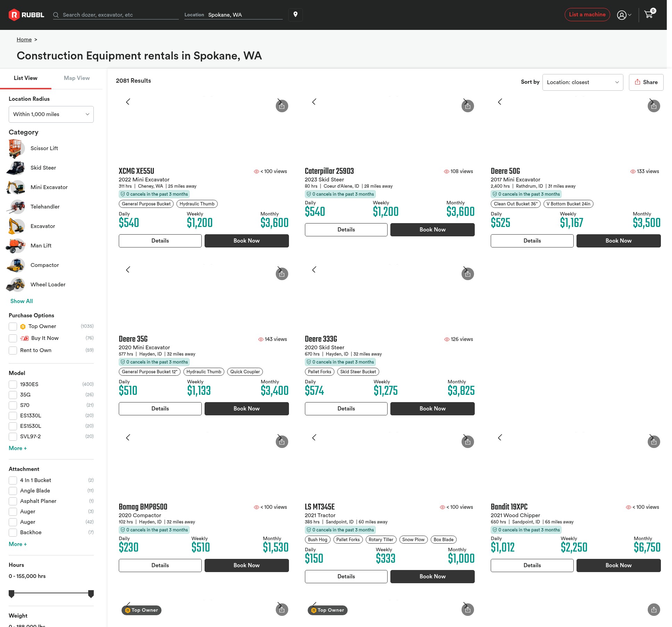Open the Location Radius dropdown
The width and height of the screenshot is (672, 627).
point(51,114)
